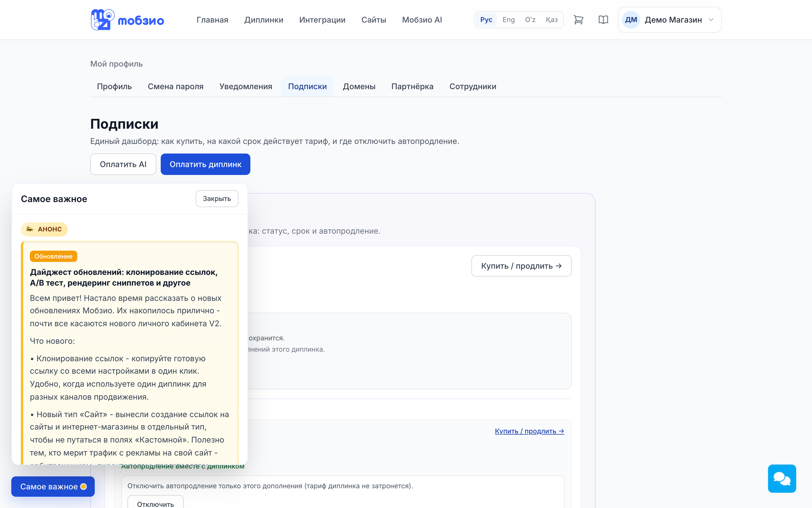Click the ДМ avatar circle
Image resolution: width=812 pixels, height=508 pixels.
[631, 20]
